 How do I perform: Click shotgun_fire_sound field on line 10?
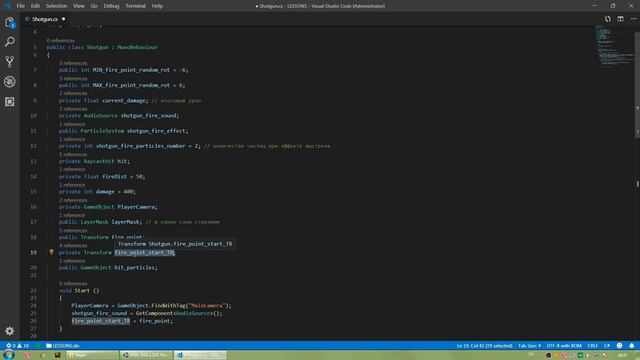coord(149,116)
